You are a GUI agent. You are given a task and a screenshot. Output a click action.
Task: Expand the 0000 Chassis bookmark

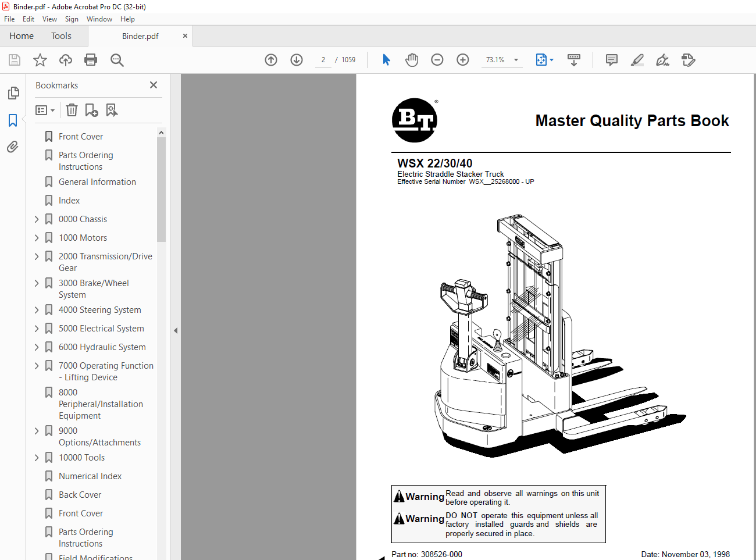click(37, 219)
